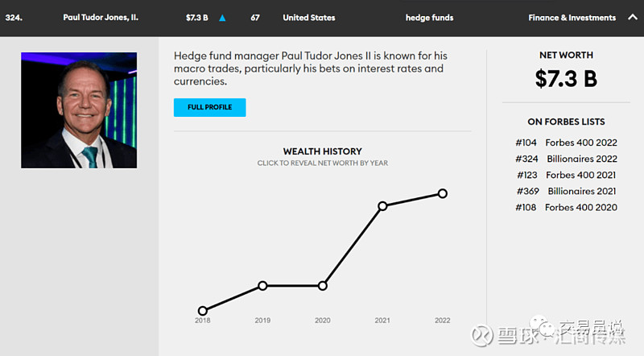
Task: Reveal net worth for 2019 data point
Action: coord(262,285)
